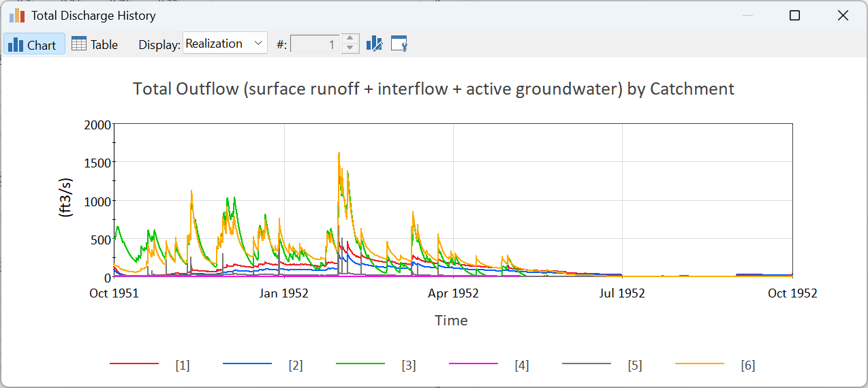Image resolution: width=868 pixels, height=388 pixels.
Task: Click the 1500 y-axis value label
Action: 97,163
